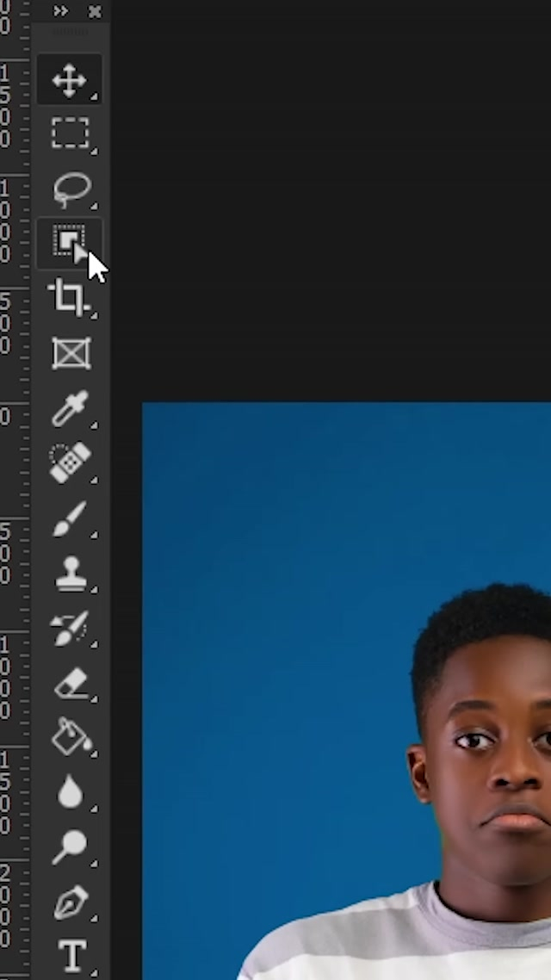Select the Object Selection tool
This screenshot has height=980, width=551.
(70, 243)
